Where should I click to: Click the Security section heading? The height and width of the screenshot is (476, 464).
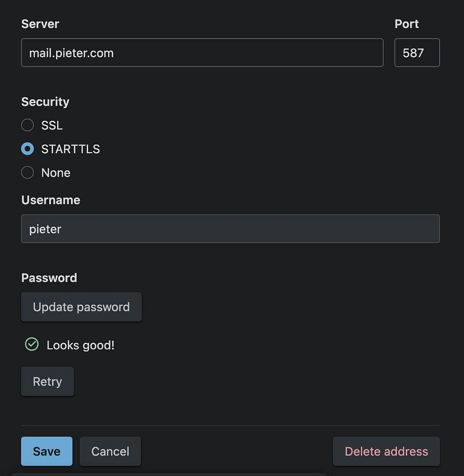pyautogui.click(x=45, y=102)
